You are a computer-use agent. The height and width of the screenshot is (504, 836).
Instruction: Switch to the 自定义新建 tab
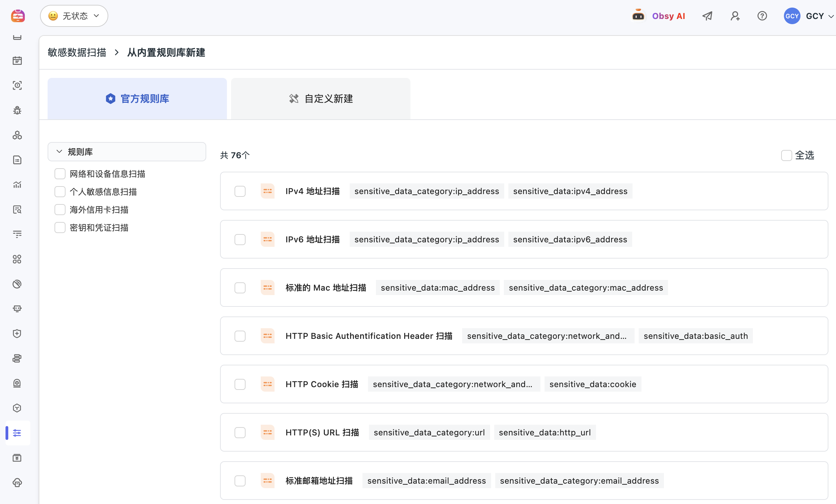click(321, 99)
